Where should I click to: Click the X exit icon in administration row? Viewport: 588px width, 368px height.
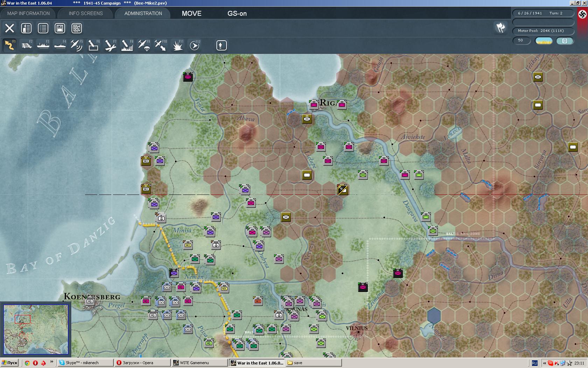pyautogui.click(x=9, y=28)
